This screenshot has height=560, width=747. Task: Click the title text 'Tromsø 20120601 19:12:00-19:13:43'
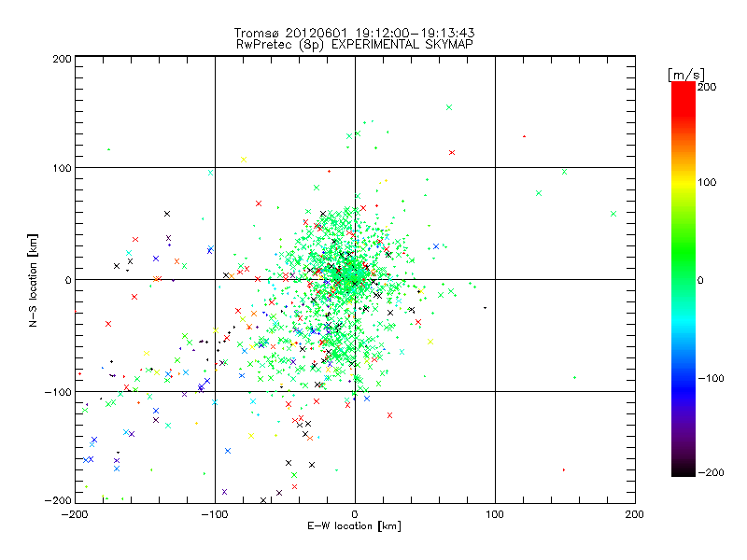[x=354, y=33]
